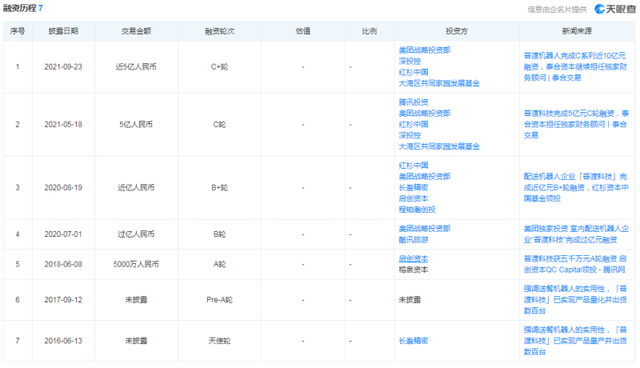The height and width of the screenshot is (368, 640).
Task: Open news 普渡科技获五千万元A轮融资
Action: [575, 264]
